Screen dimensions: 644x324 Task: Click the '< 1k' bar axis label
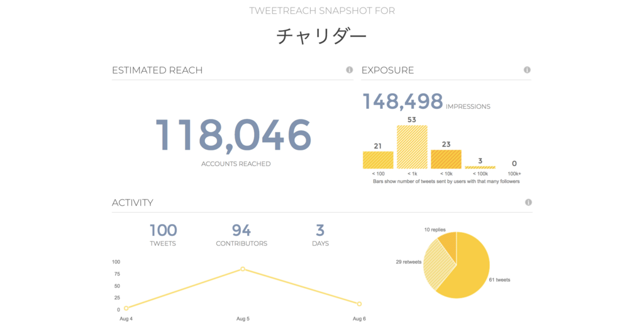(x=412, y=174)
